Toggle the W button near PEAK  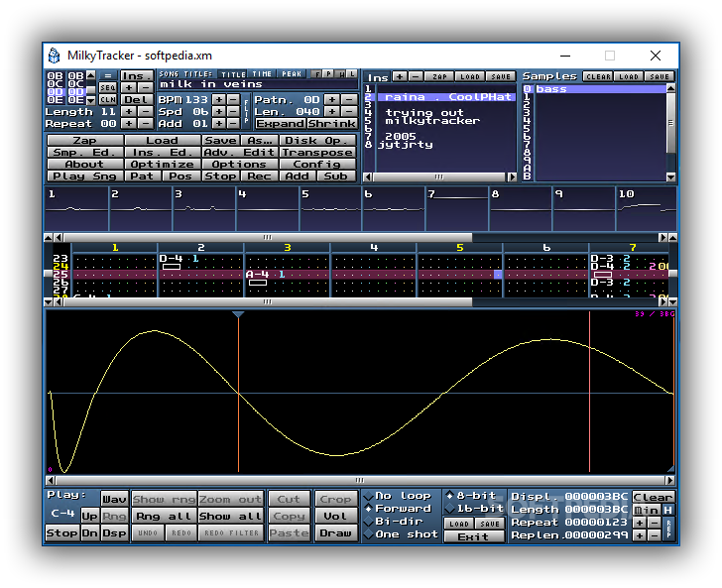coord(341,73)
